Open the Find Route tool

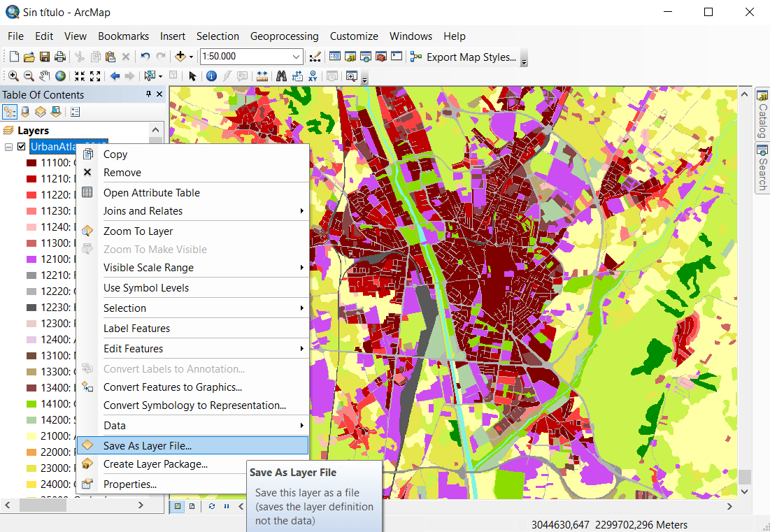point(297,76)
